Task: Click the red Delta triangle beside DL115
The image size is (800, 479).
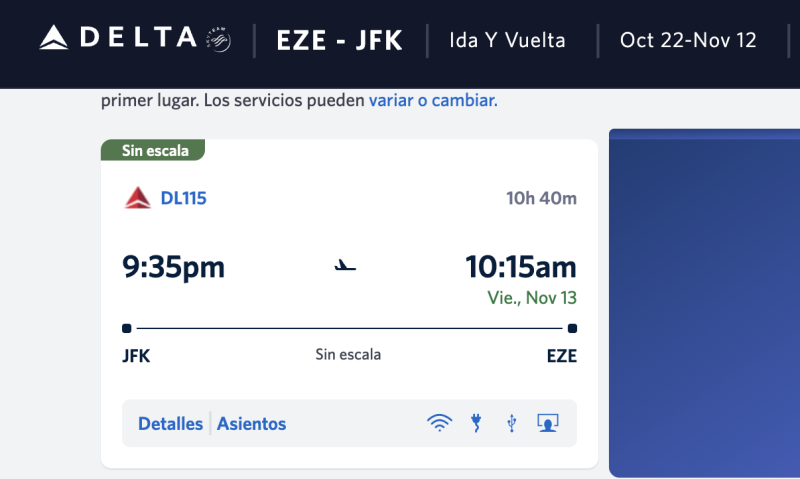Action: 137,198
